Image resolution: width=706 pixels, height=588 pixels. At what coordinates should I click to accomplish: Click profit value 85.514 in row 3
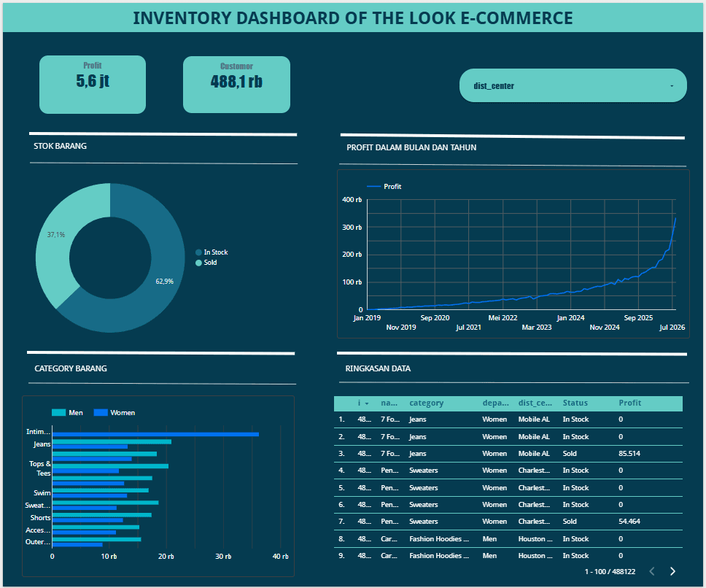[629, 453]
